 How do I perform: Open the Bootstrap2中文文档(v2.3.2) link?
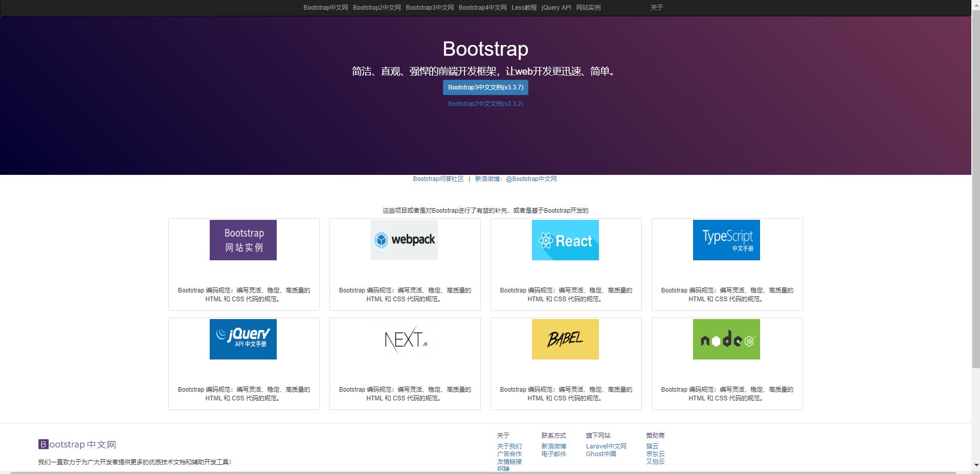tap(485, 103)
